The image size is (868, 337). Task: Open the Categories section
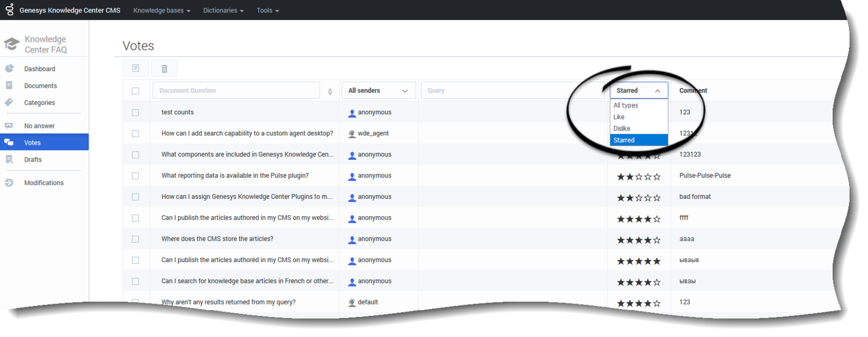[39, 102]
